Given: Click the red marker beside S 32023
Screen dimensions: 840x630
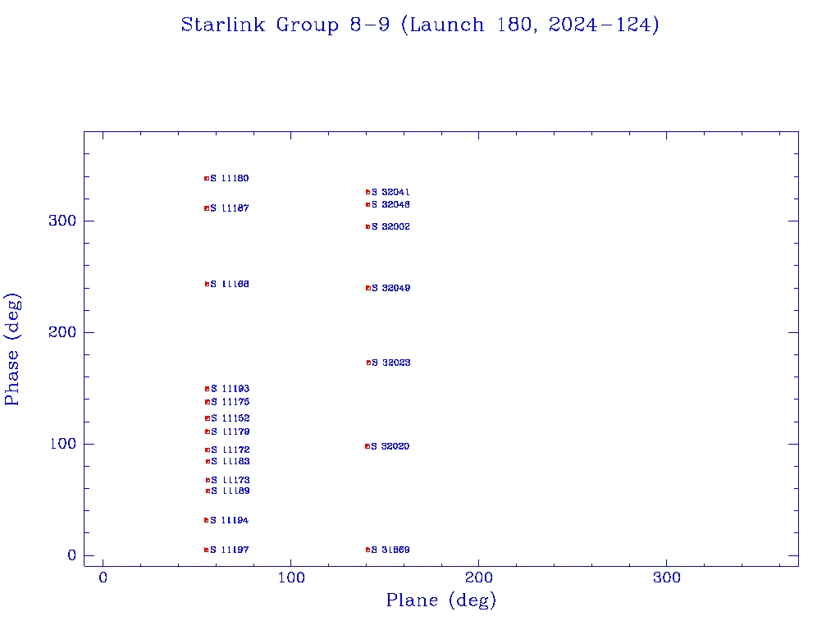Looking at the screenshot, I should [368, 363].
